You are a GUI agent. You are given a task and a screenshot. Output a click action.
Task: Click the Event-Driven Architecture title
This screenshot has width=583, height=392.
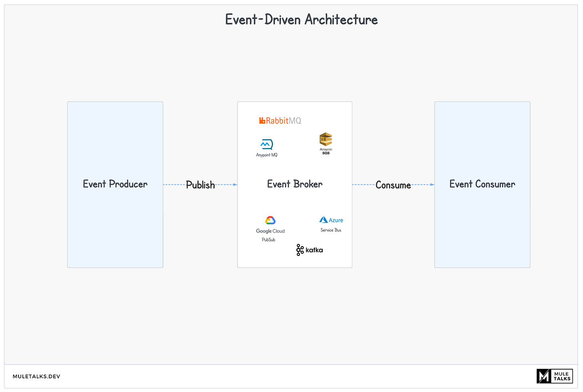(302, 20)
